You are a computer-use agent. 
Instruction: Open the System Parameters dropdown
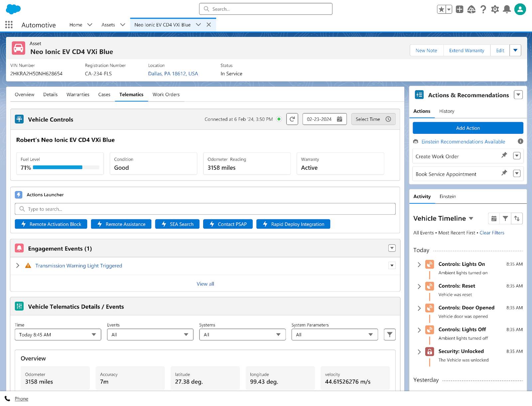coord(334,334)
